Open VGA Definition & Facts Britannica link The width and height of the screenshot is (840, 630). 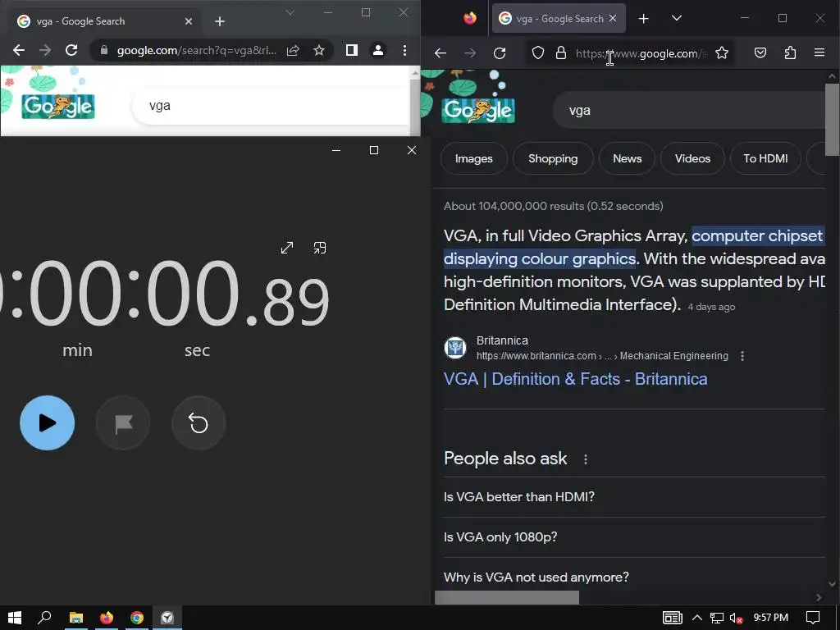(x=575, y=379)
